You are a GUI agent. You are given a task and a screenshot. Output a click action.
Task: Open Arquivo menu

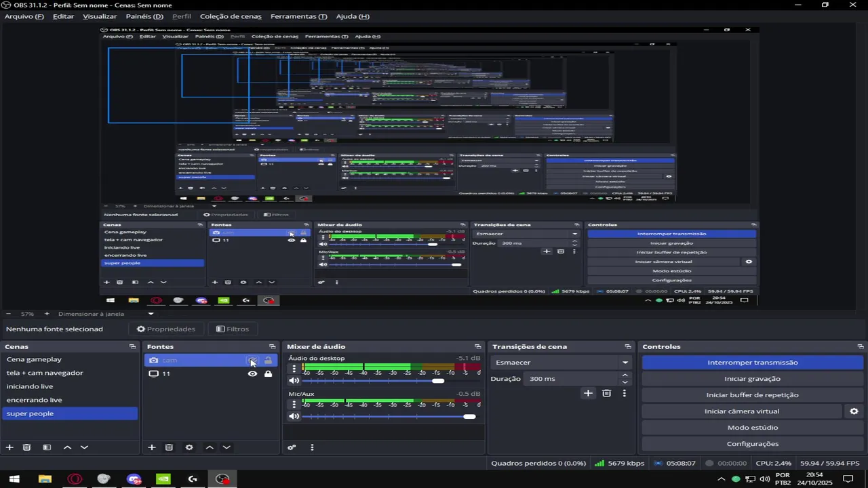[24, 16]
